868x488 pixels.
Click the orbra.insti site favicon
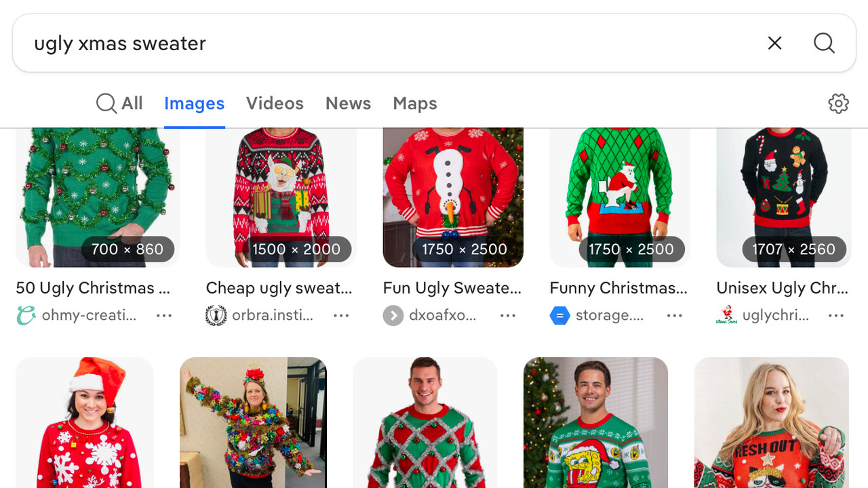point(216,315)
